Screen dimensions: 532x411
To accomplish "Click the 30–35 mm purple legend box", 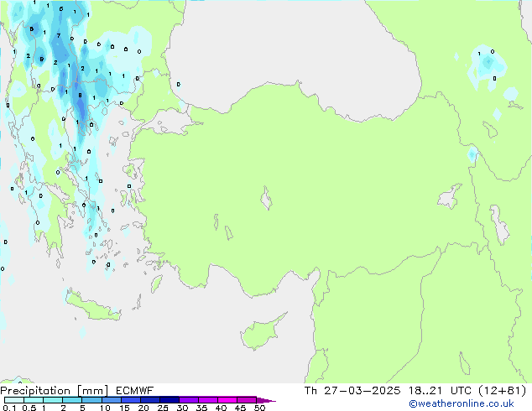I will 189,400.
